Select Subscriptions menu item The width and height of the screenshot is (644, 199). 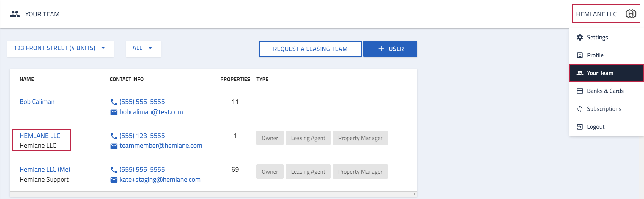[606, 109]
